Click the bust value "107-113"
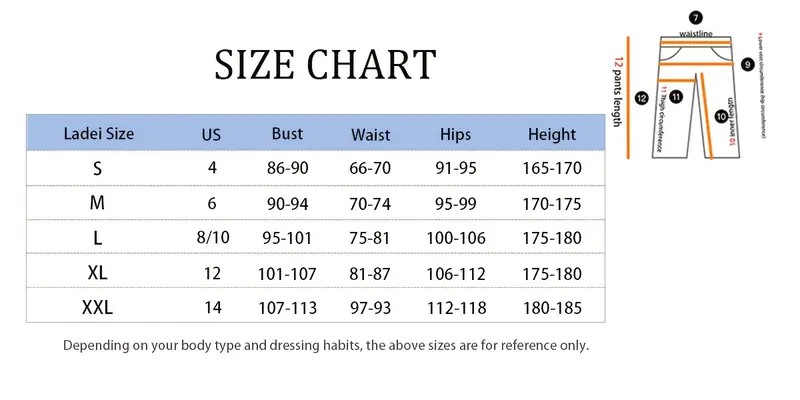 click(288, 307)
